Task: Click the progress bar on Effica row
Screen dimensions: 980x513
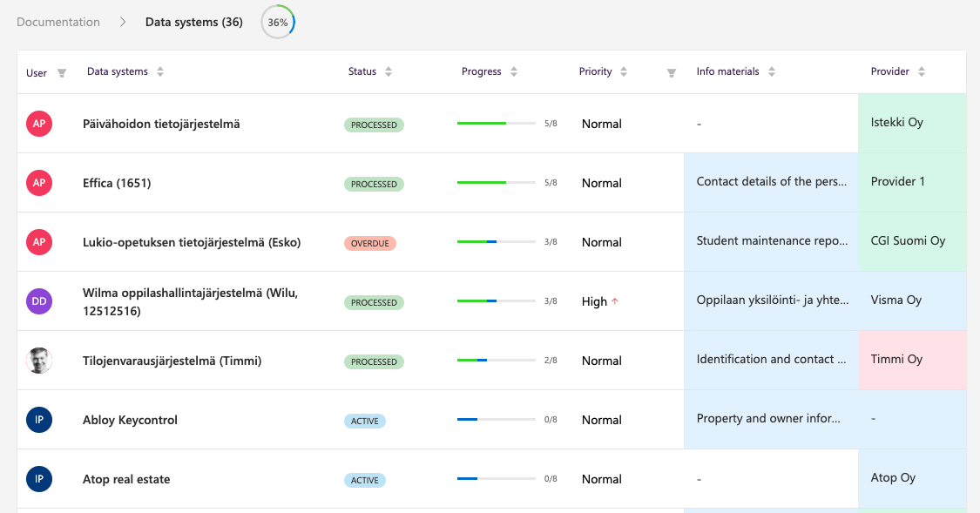Action: pyautogui.click(x=496, y=183)
